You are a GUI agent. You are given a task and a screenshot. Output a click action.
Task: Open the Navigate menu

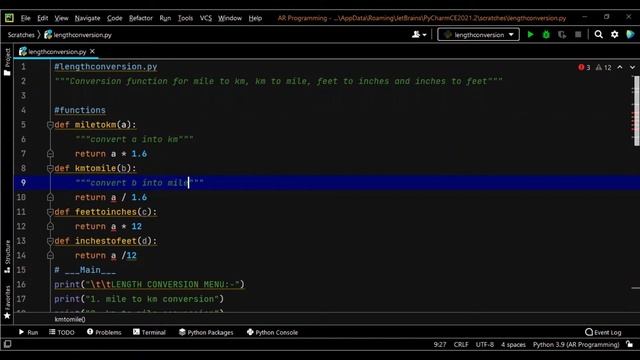click(87, 18)
